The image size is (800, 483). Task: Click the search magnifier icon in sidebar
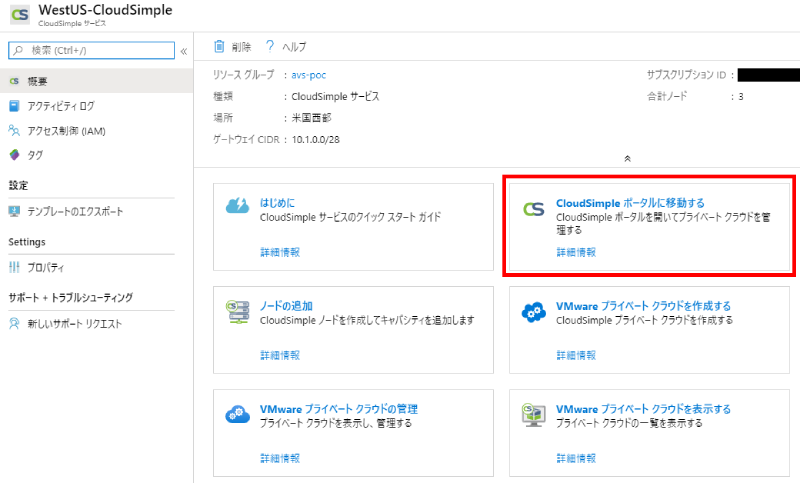click(18, 50)
